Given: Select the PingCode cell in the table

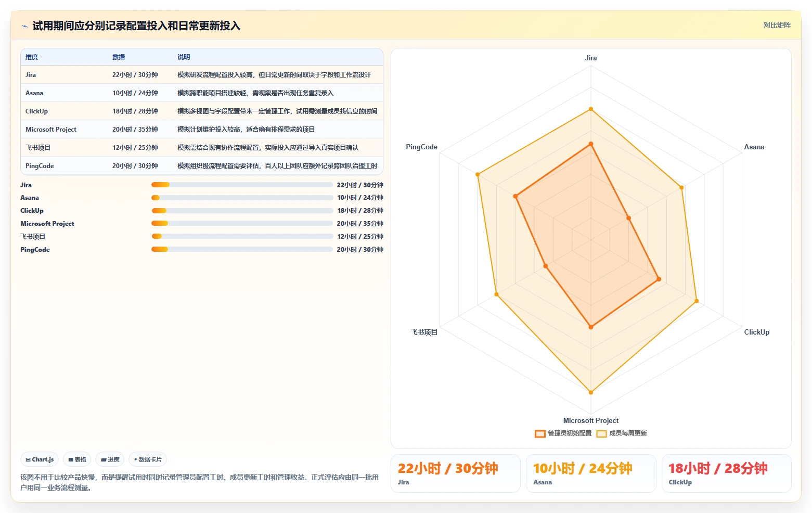Looking at the screenshot, I should (64, 166).
